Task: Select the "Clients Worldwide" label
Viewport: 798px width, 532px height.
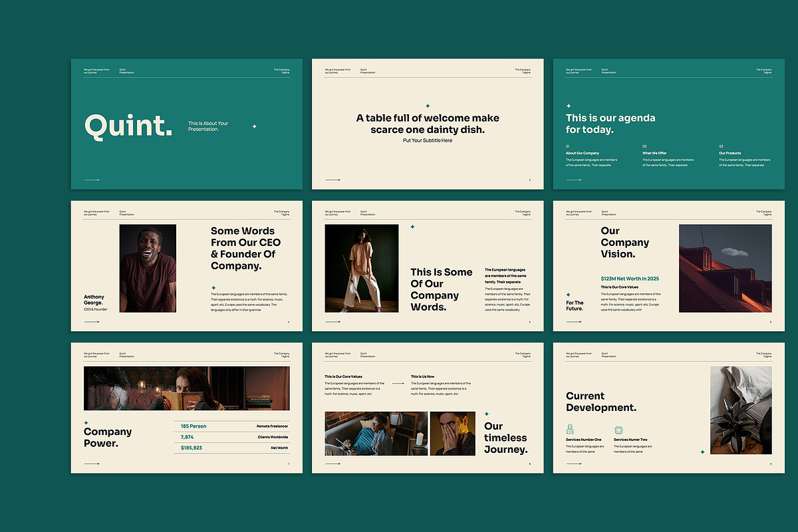Action: coord(273,437)
